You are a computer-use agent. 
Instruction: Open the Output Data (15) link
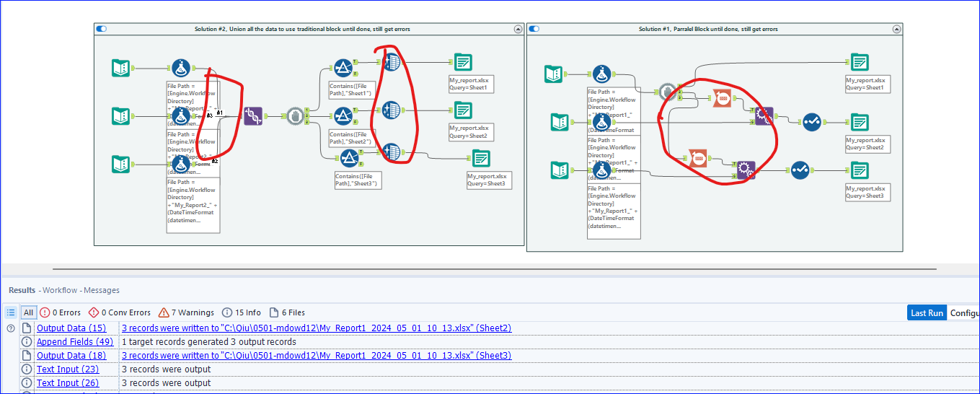pos(71,328)
